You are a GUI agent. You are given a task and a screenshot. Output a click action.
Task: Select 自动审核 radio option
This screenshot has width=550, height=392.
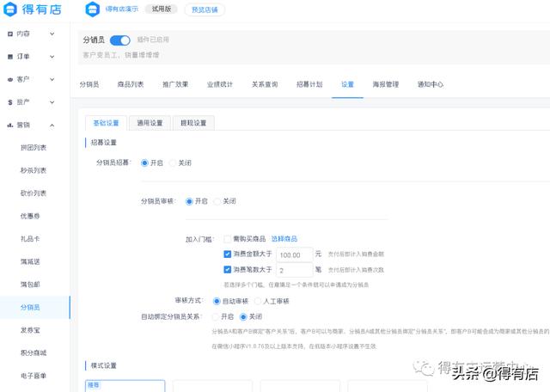click(x=217, y=301)
